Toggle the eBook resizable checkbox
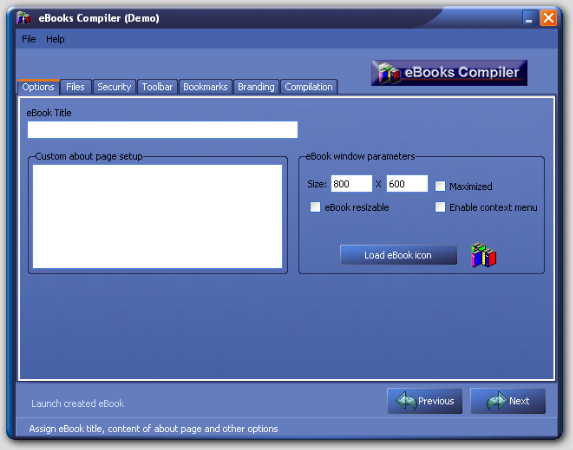573x450 pixels. tap(315, 207)
